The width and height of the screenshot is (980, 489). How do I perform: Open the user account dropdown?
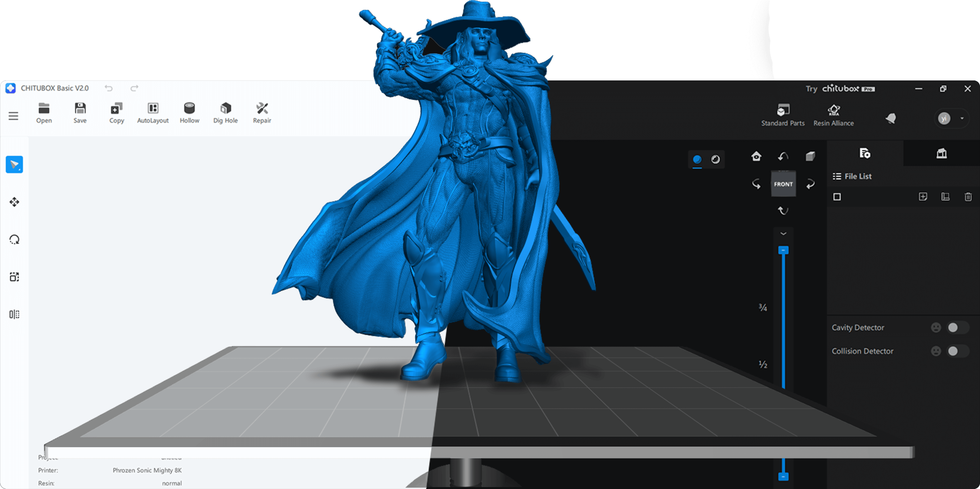point(962,118)
